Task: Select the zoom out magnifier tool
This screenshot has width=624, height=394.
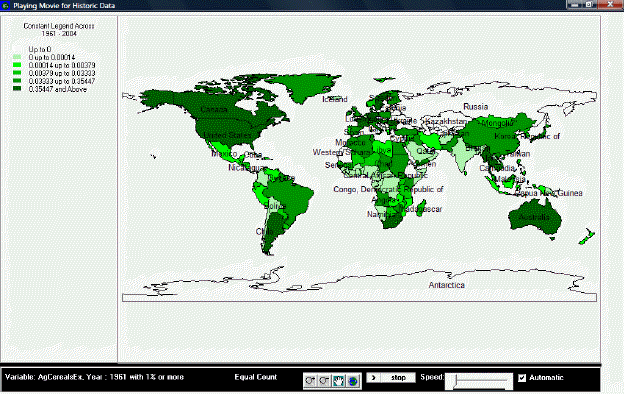Action: coord(324,381)
